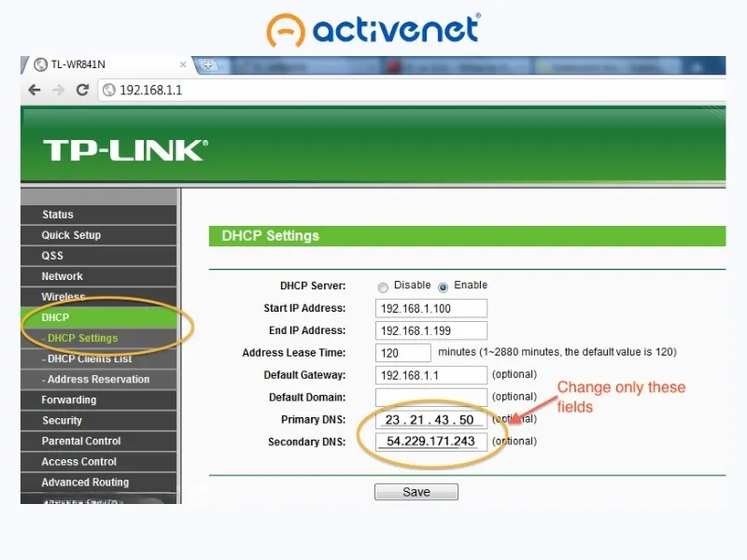Click the Primary DNS field
The image size is (747, 560).
pyautogui.click(x=431, y=419)
